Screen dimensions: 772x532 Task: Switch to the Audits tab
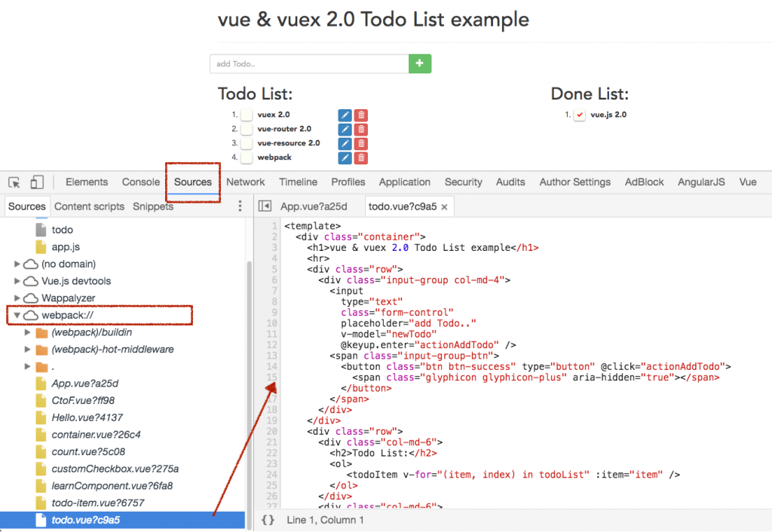click(x=510, y=182)
